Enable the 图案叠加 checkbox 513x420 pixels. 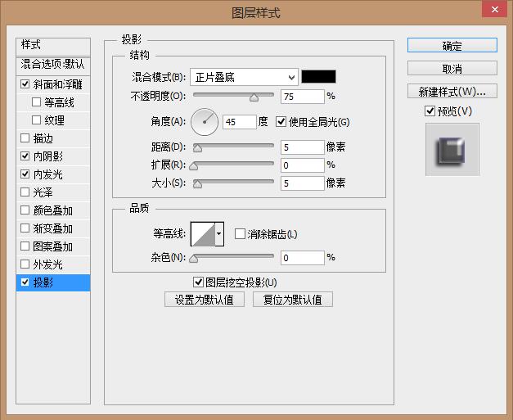pos(25,246)
